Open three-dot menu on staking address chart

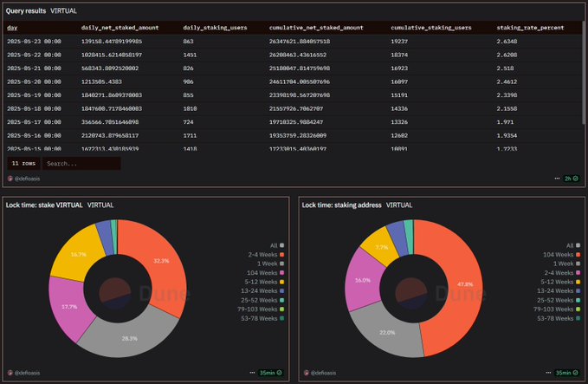pos(541,372)
